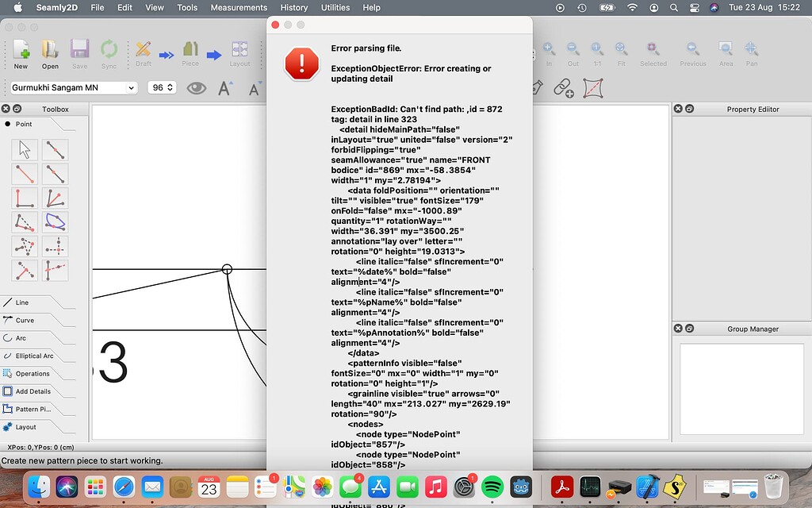Image resolution: width=812 pixels, height=508 pixels.
Task: Close the Toolbox panel
Action: click(6, 109)
